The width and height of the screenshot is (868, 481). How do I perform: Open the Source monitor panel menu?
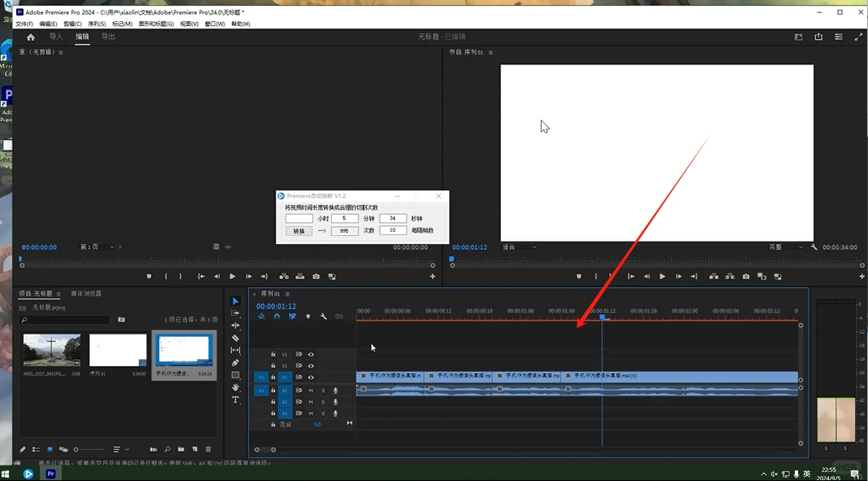61,52
